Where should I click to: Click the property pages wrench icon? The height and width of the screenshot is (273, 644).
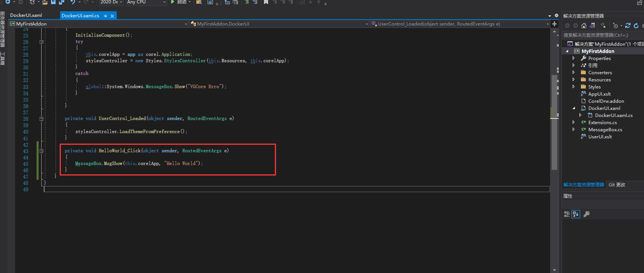[x=587, y=214]
